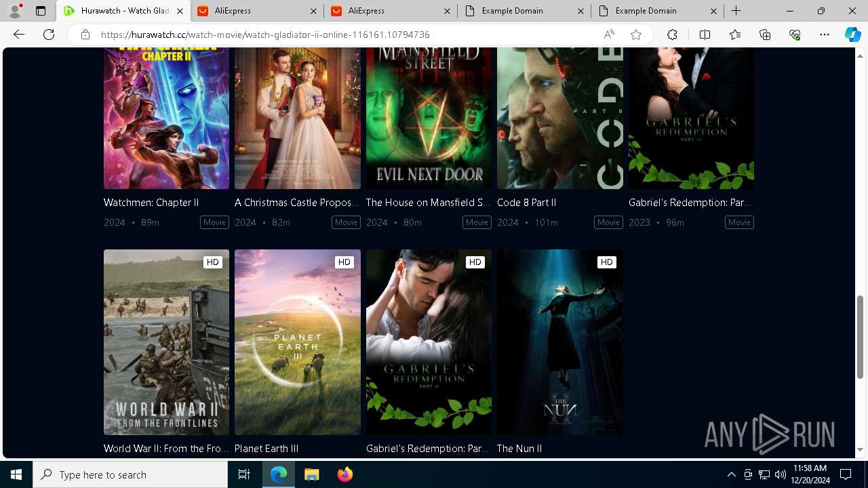The width and height of the screenshot is (868, 488).
Task: Click Watchmen: Chapter II title link
Action: click(x=151, y=203)
